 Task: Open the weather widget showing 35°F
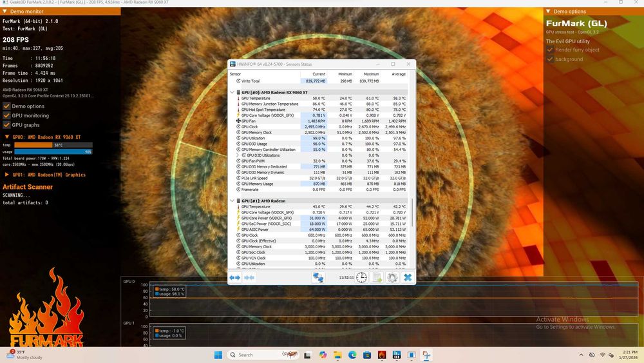coord(24,355)
